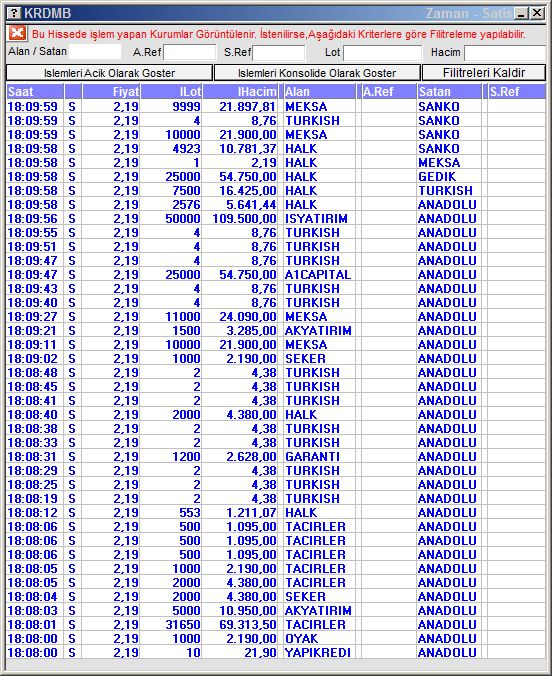The width and height of the screenshot is (552, 676).
Task: Focus the Alan / Satan input field
Action: pos(95,52)
